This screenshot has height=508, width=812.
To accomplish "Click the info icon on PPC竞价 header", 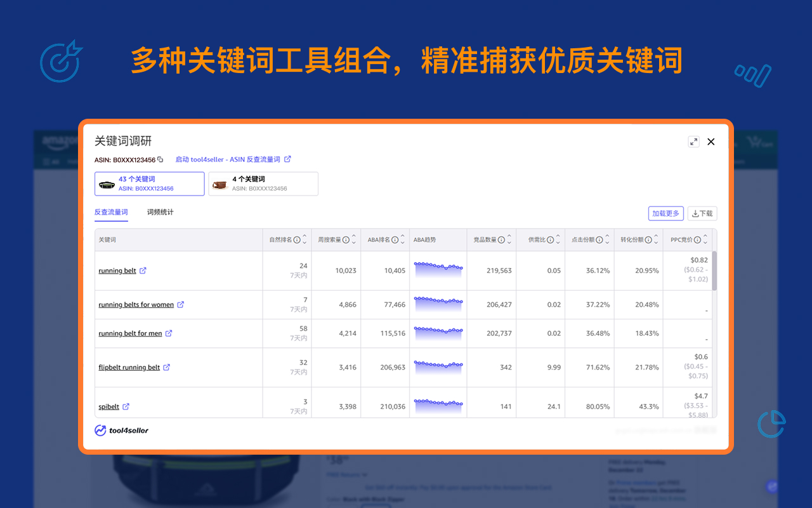I will coord(697,239).
